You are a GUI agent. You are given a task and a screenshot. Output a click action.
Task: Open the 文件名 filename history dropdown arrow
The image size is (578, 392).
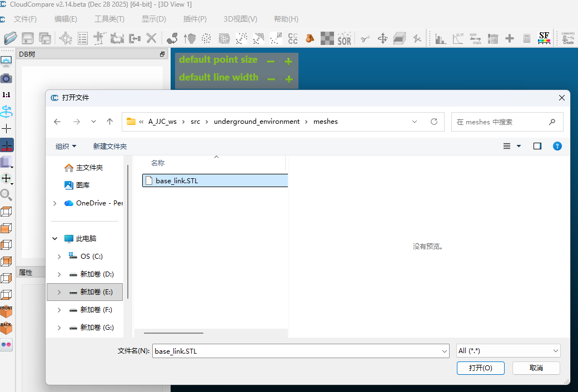[444, 351]
